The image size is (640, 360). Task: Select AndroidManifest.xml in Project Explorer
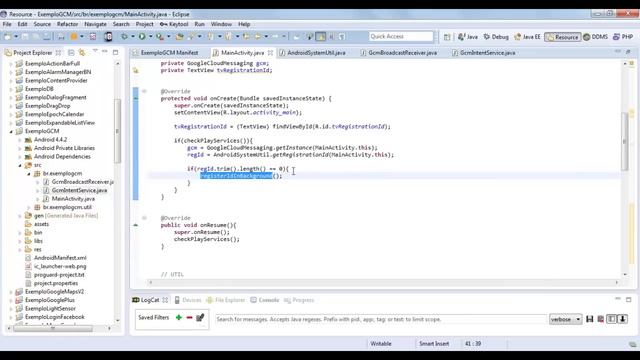(x=60, y=258)
